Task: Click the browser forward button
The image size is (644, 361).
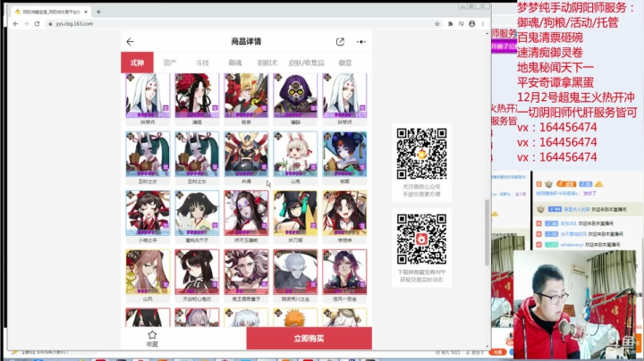Action: (x=26, y=24)
